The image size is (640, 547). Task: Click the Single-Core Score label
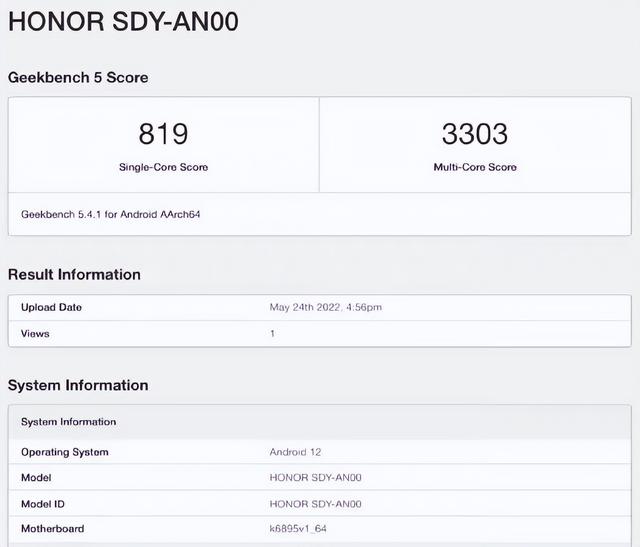(163, 167)
